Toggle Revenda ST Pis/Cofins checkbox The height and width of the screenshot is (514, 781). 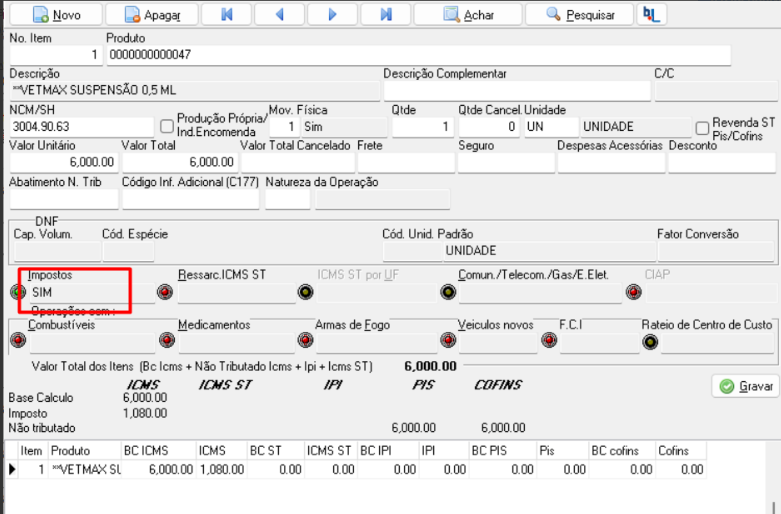(702, 128)
